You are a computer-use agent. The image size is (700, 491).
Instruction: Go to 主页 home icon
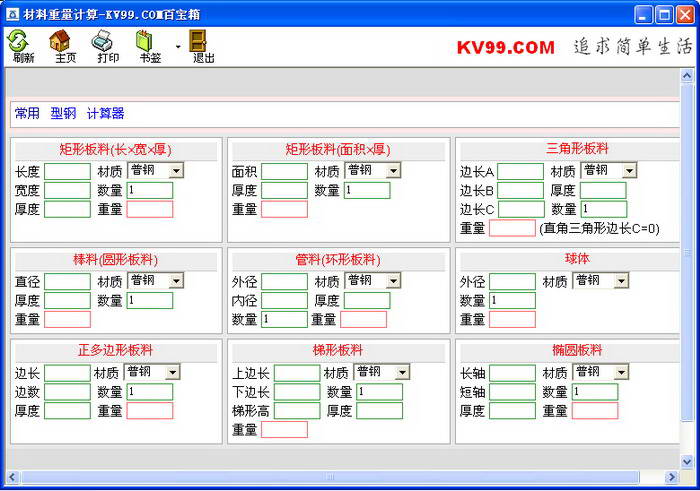point(63,46)
